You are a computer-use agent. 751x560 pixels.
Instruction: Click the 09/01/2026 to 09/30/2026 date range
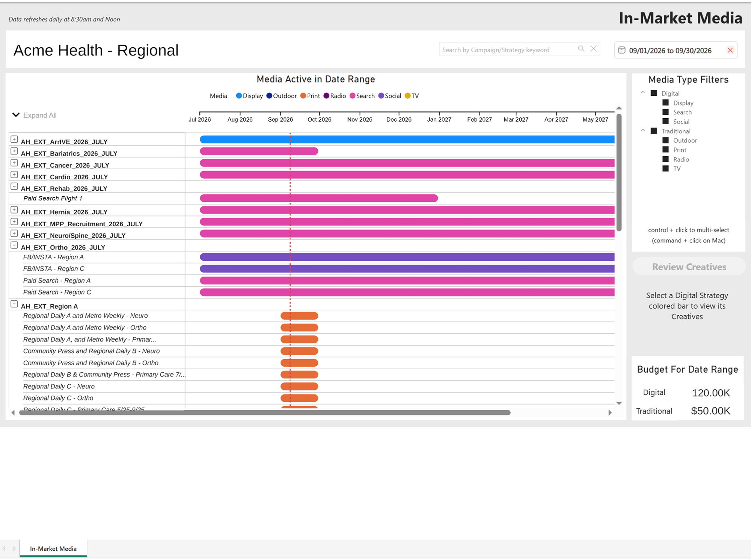point(670,51)
